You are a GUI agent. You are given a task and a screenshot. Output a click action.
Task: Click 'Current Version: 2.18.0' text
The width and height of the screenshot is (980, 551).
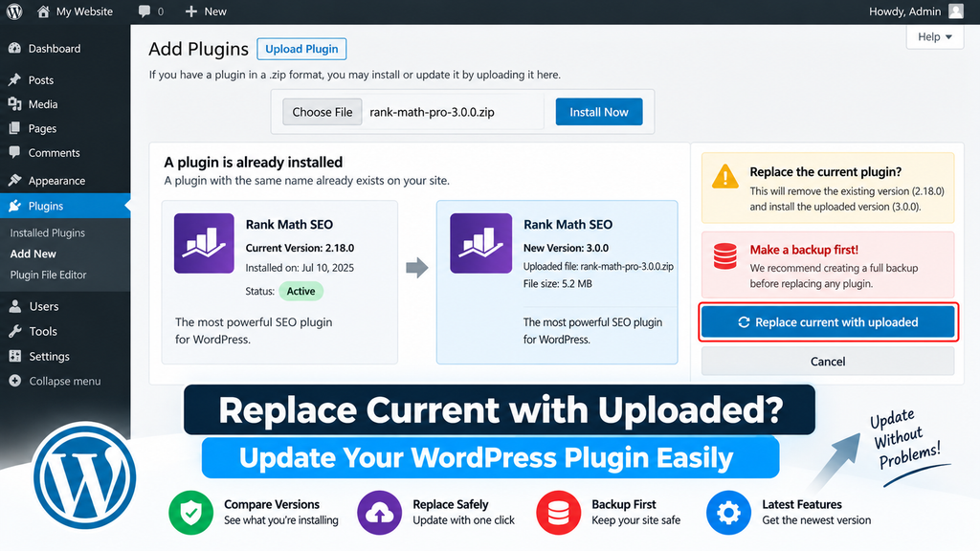click(x=300, y=248)
